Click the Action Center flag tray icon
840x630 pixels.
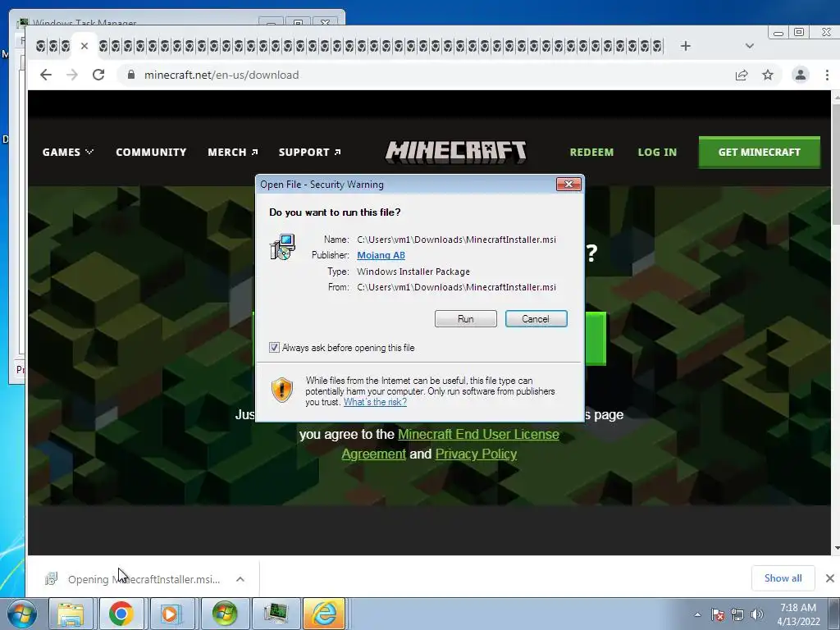pyautogui.click(x=718, y=614)
